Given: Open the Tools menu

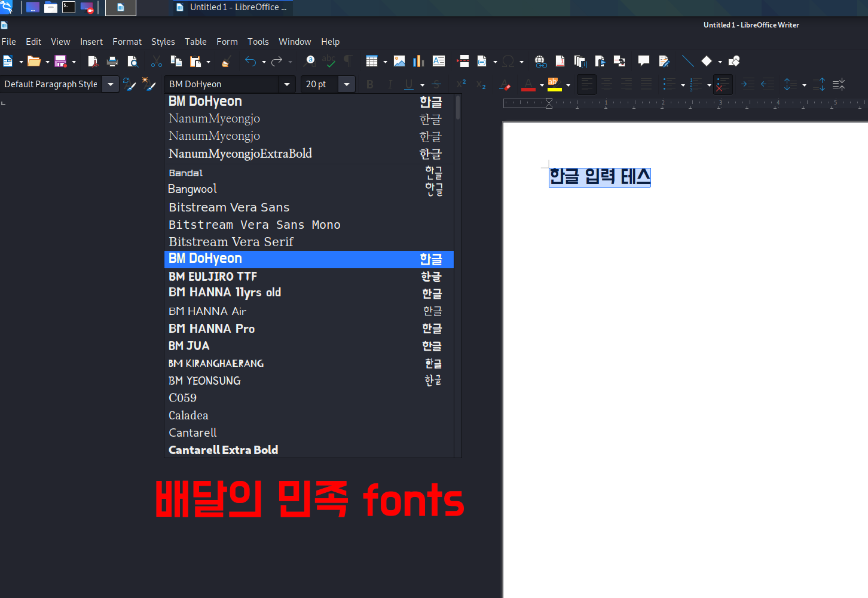Looking at the screenshot, I should (258, 42).
